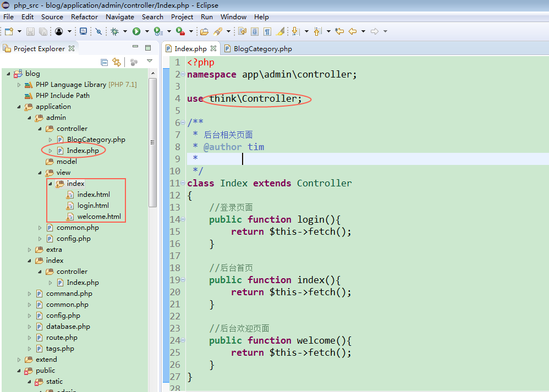
Task: Select route.php in Project Explorer
Action: click(62, 338)
